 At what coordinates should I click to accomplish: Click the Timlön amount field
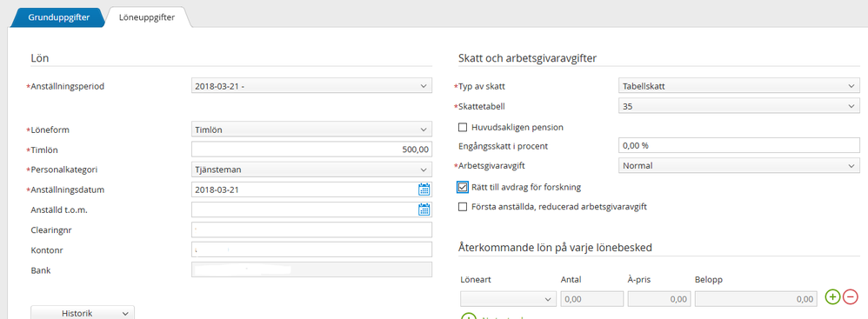click(x=311, y=150)
